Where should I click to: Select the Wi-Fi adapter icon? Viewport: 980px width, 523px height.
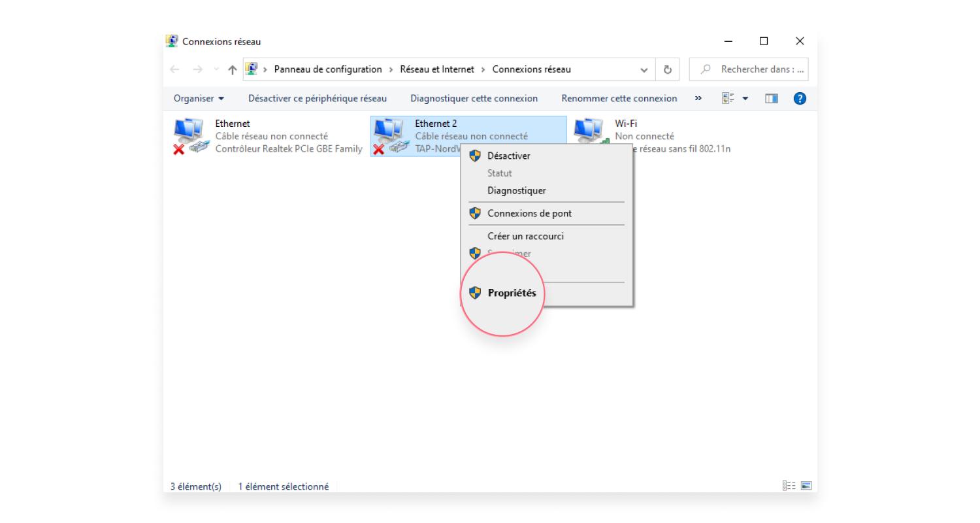click(591, 131)
